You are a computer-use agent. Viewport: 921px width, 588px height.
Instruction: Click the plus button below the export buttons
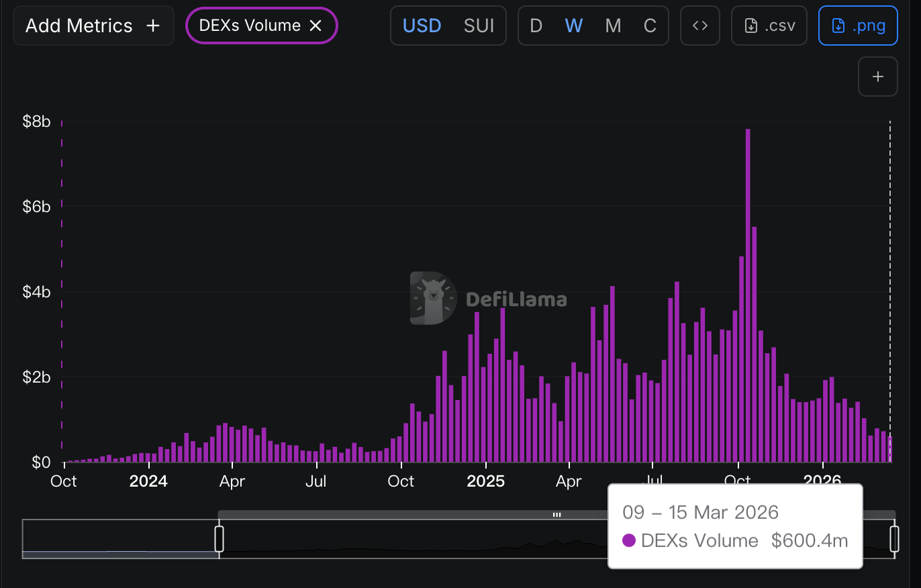pyautogui.click(x=878, y=77)
